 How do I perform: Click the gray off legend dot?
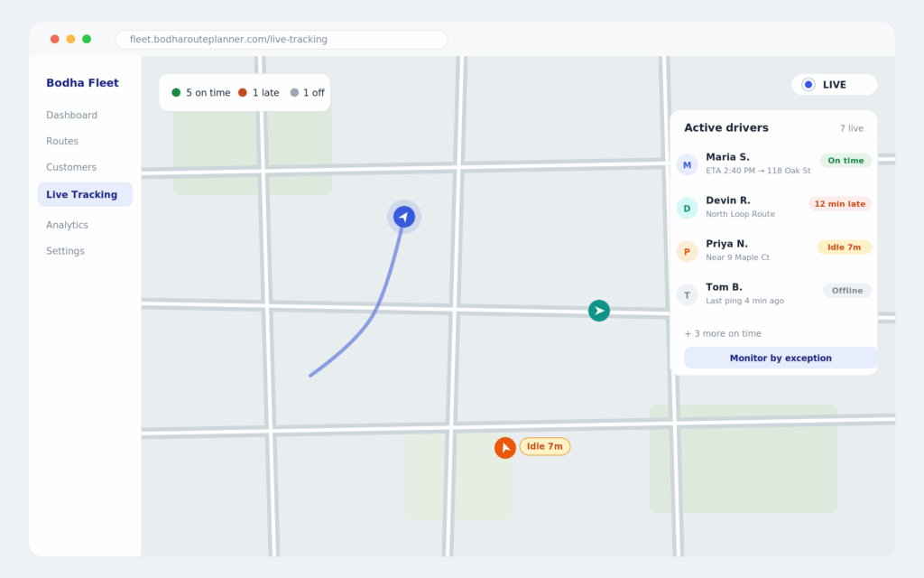coord(294,93)
